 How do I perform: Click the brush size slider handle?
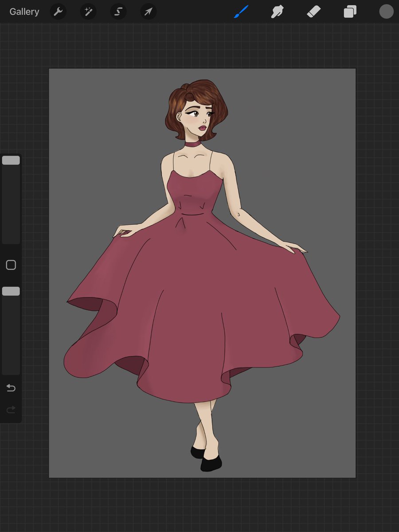coord(11,160)
